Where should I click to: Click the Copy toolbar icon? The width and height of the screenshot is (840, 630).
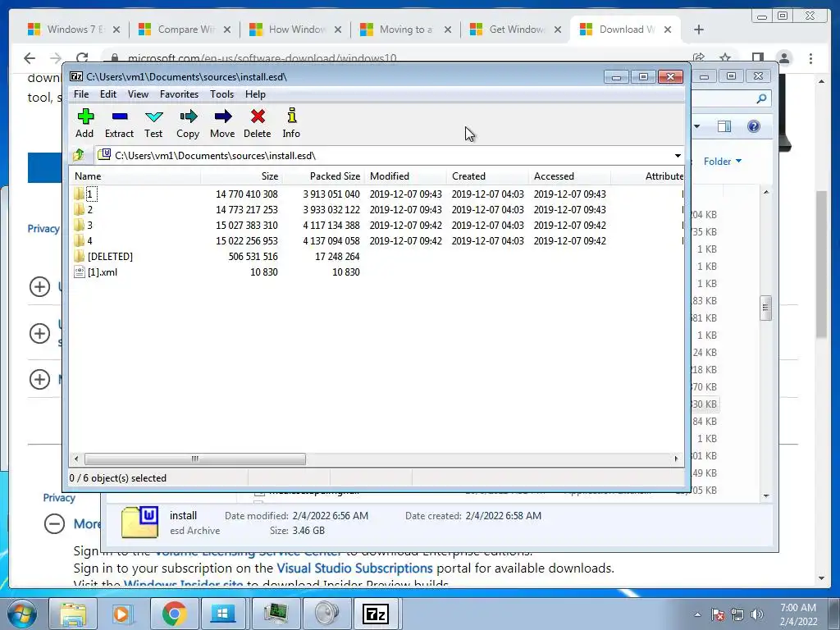pos(188,123)
